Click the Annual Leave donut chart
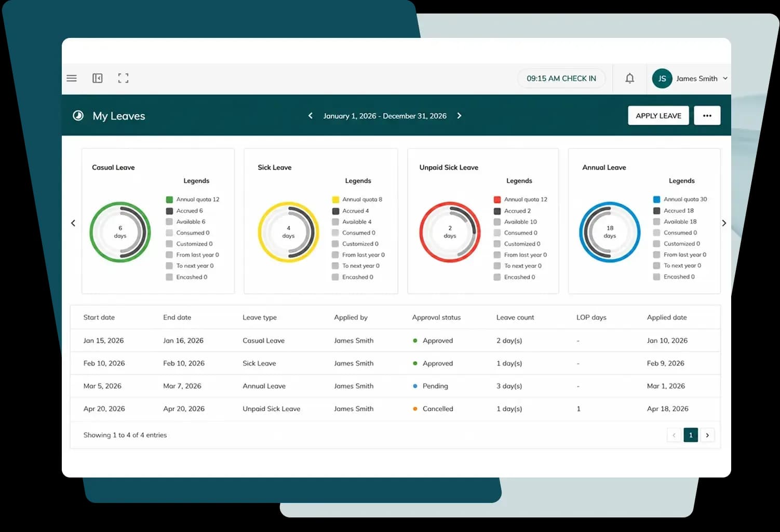Screen dimensions: 780x532 click(x=610, y=232)
